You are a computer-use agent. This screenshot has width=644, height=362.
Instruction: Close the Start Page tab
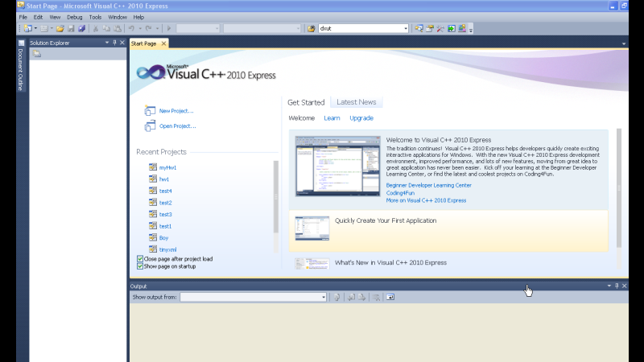click(x=164, y=43)
